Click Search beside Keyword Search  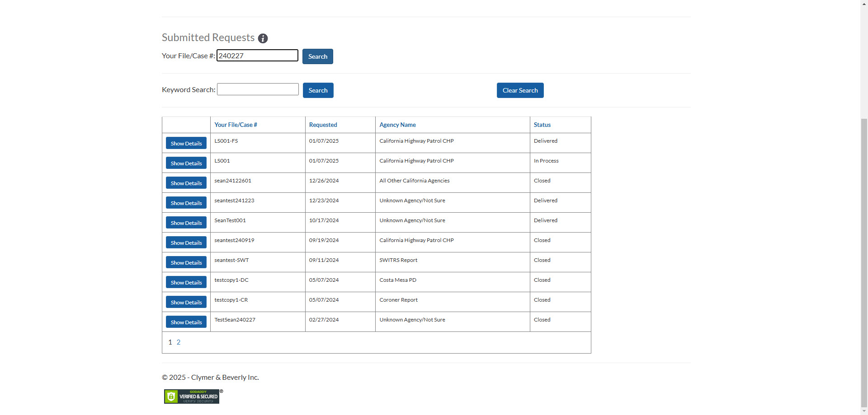318,90
